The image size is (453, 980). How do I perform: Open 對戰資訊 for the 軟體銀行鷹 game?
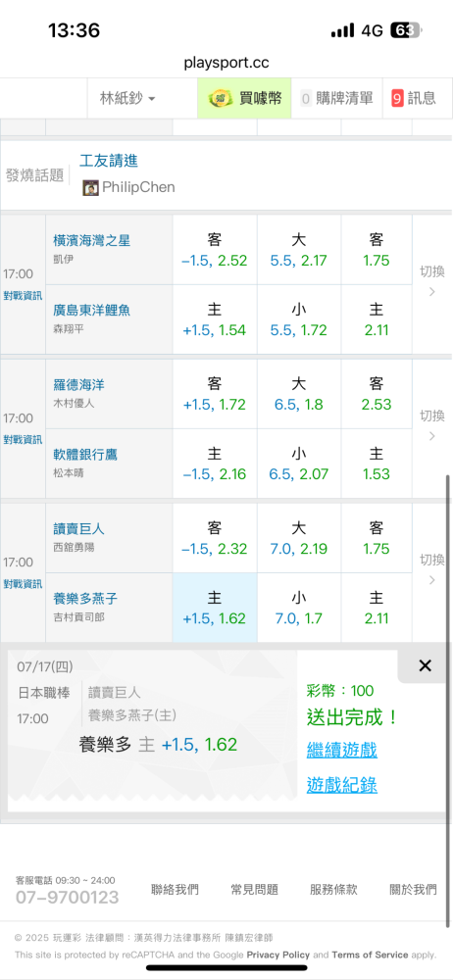(x=23, y=439)
